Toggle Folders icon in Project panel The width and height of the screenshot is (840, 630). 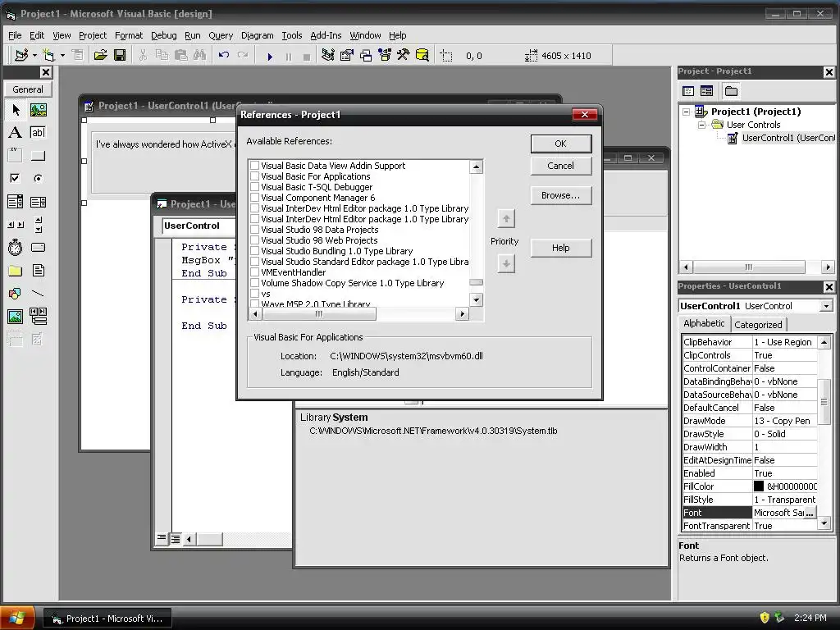pyautogui.click(x=731, y=91)
